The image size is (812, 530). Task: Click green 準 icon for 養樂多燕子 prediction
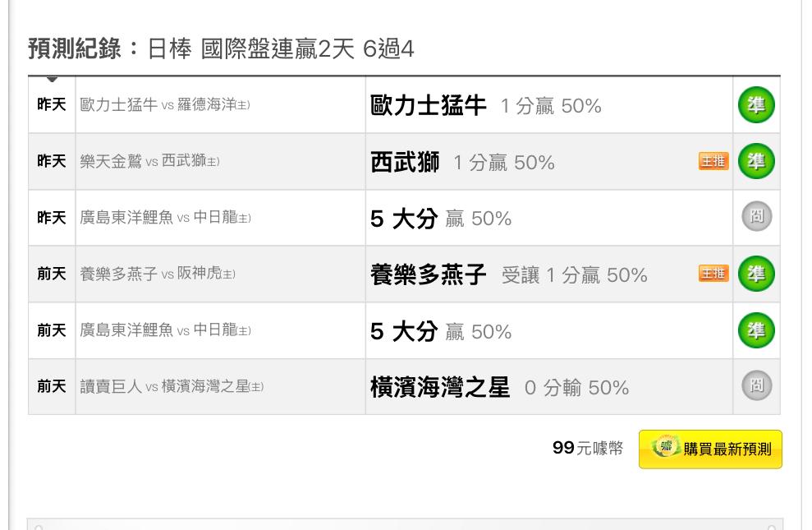[756, 274]
